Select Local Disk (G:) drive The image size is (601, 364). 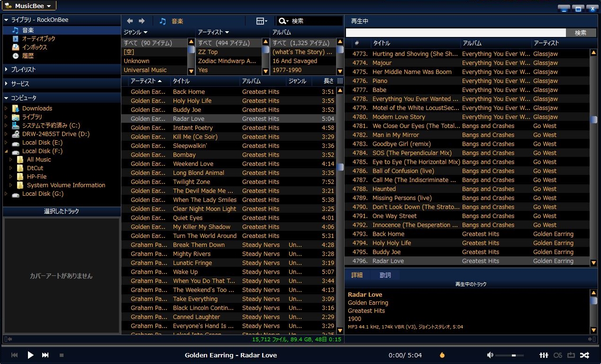click(x=43, y=193)
